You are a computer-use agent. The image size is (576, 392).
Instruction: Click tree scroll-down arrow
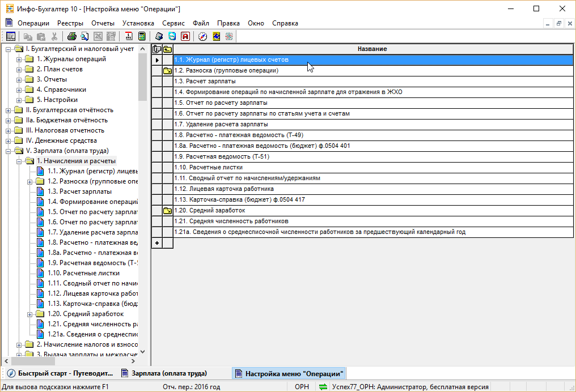(x=142, y=352)
